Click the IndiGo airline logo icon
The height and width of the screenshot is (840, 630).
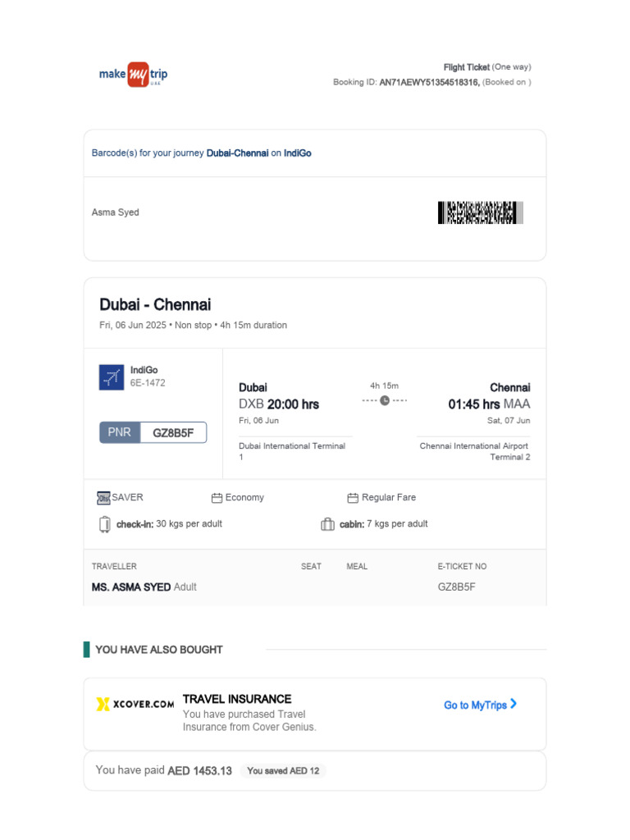(111, 377)
